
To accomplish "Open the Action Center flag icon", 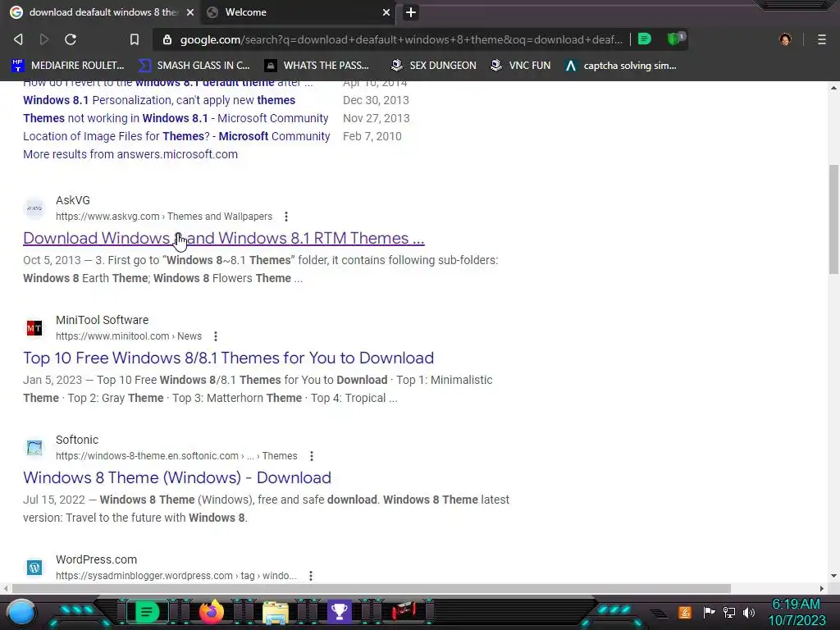I will [x=709, y=612].
